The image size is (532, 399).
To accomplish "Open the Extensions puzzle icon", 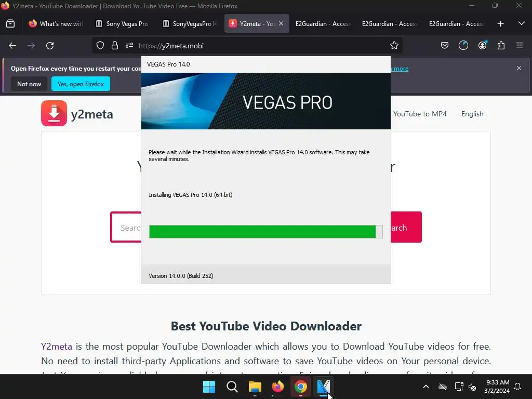I will (x=501, y=46).
